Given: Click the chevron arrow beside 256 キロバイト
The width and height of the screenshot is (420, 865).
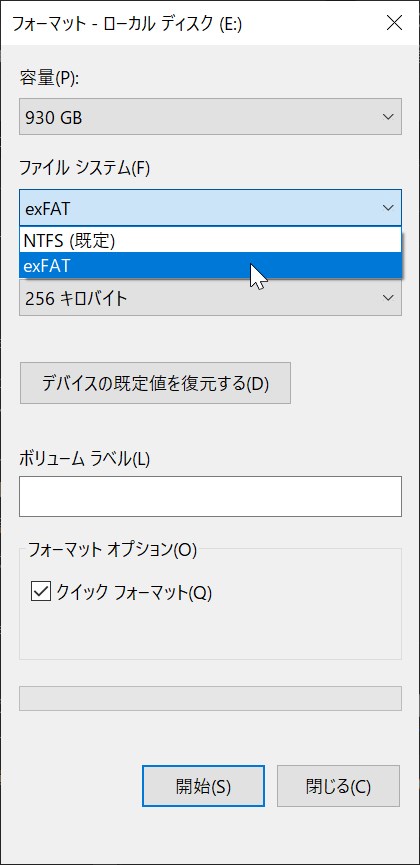Looking at the screenshot, I should pyautogui.click(x=388, y=298).
